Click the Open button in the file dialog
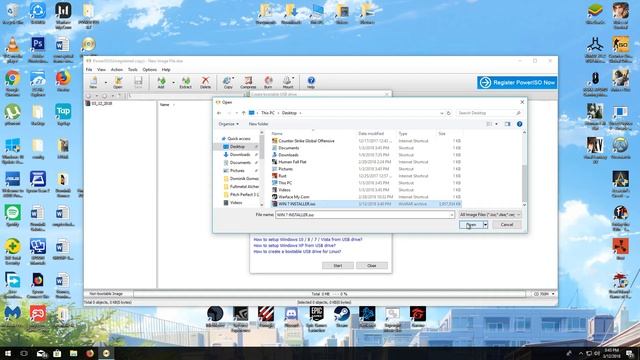Screen dimensions: 640x360 (x=471, y=224)
